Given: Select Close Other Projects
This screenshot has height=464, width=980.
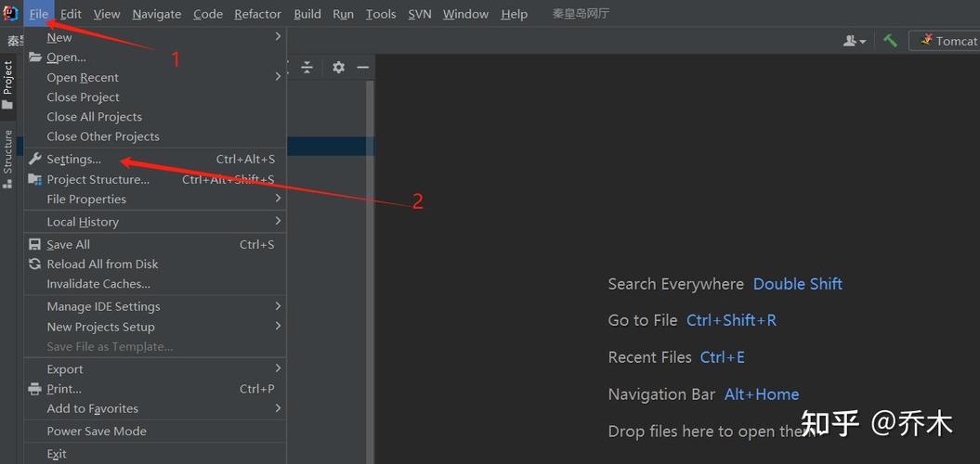Looking at the screenshot, I should [x=155, y=136].
